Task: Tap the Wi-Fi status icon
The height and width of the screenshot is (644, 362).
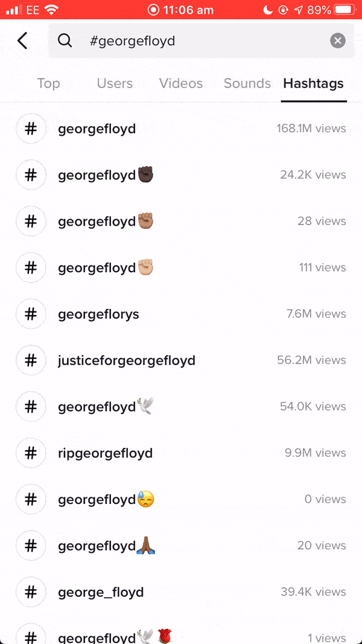Action: click(x=51, y=10)
